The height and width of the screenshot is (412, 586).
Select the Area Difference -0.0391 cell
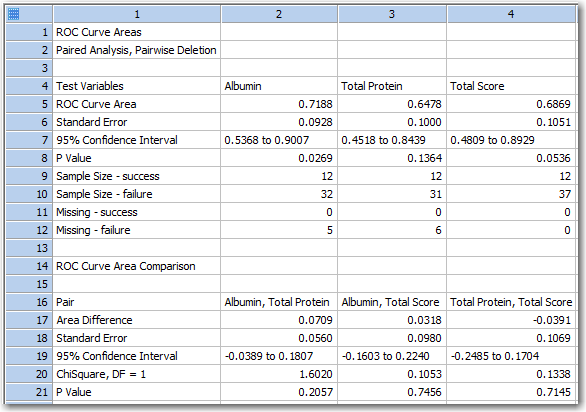click(511, 320)
